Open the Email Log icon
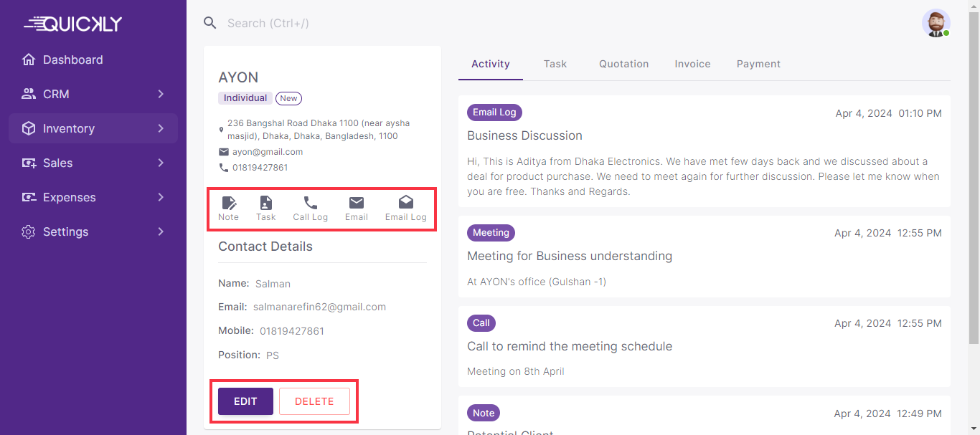Viewport: 980px width, 435px height. [x=405, y=204]
